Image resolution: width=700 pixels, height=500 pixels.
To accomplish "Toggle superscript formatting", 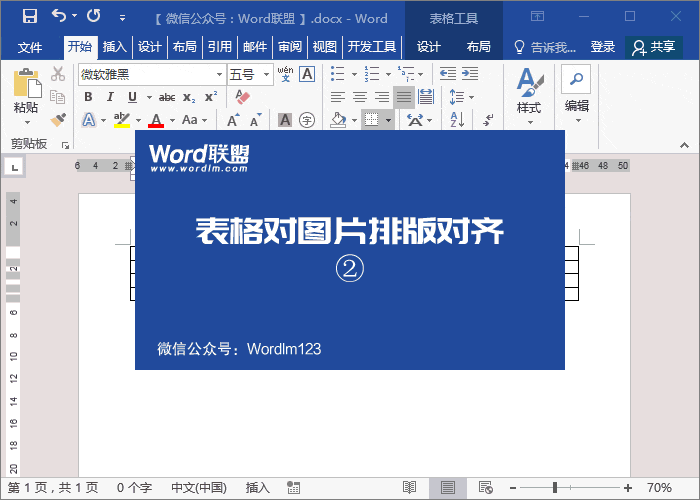I will tap(211, 97).
